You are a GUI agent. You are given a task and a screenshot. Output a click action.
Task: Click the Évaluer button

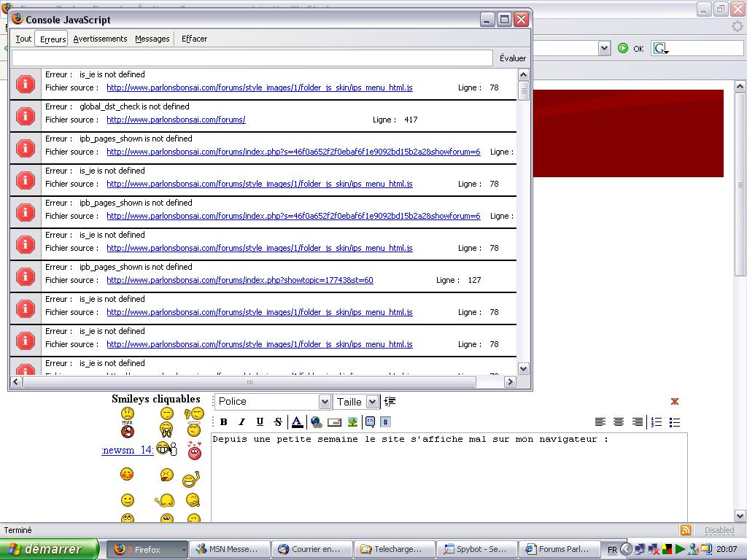coord(513,58)
